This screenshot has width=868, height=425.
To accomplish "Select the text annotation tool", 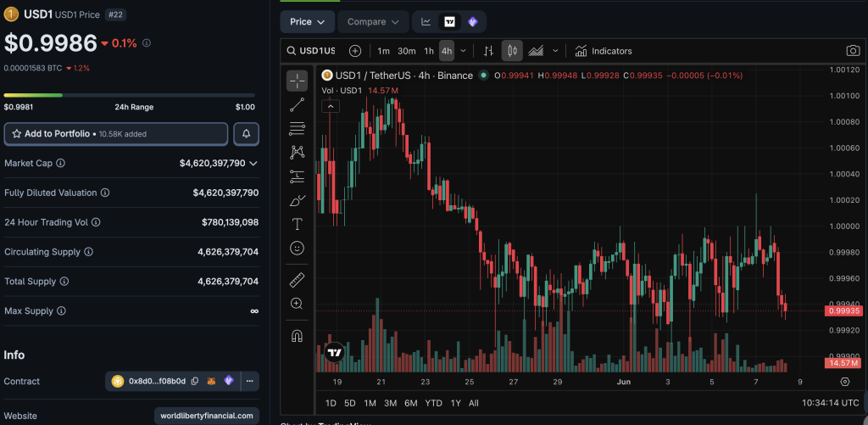I will (298, 224).
